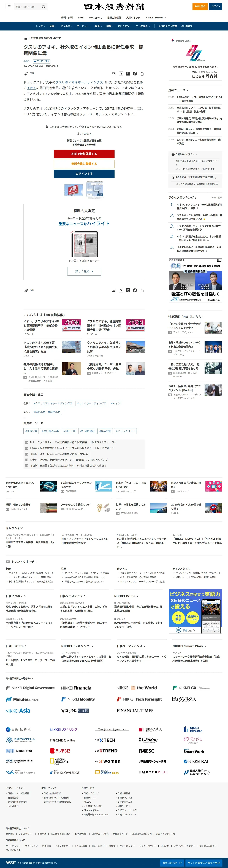Screen dimensions: 228x868
Task: Open the テレ東BIZ logo link
Action: pyautogui.click(x=60, y=751)
